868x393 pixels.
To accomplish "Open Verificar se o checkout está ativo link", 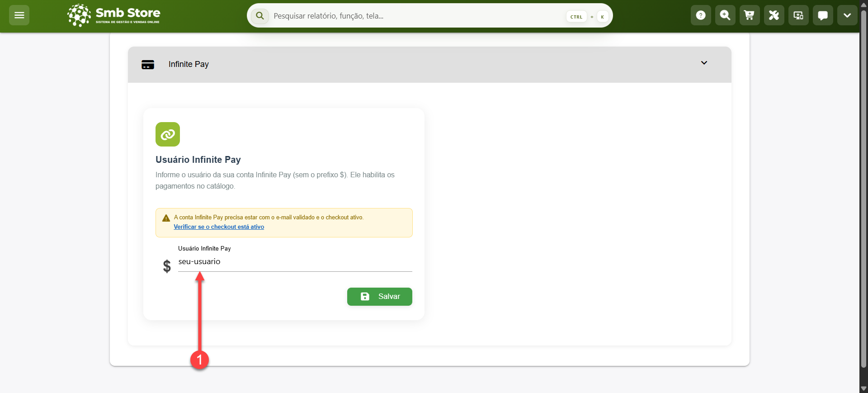I will coord(219,227).
